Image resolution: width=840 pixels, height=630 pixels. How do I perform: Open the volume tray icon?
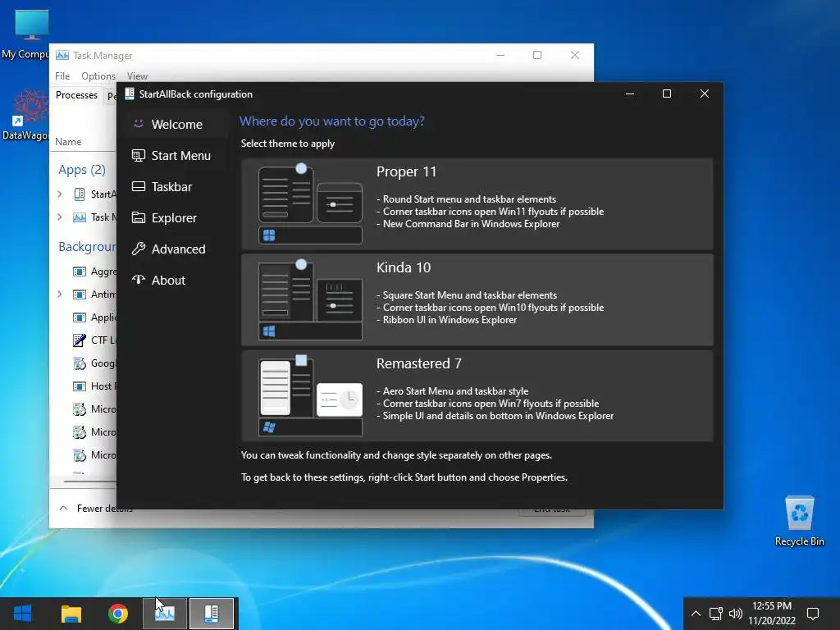click(736, 614)
